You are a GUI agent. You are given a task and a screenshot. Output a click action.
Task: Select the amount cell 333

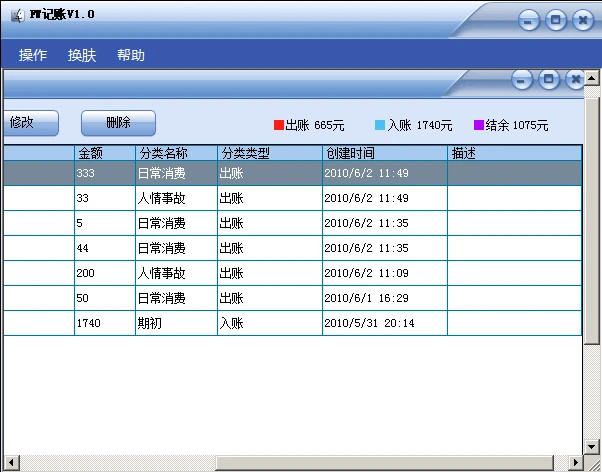[105, 173]
